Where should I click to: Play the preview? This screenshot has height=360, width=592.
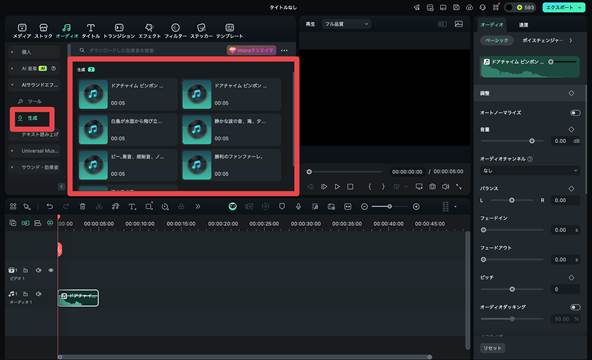pos(337,186)
